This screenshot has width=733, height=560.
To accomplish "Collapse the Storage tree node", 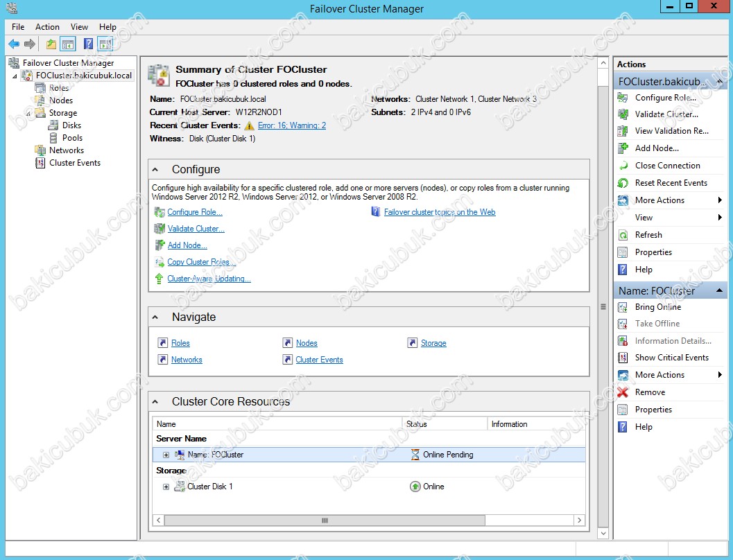I will click(x=28, y=114).
